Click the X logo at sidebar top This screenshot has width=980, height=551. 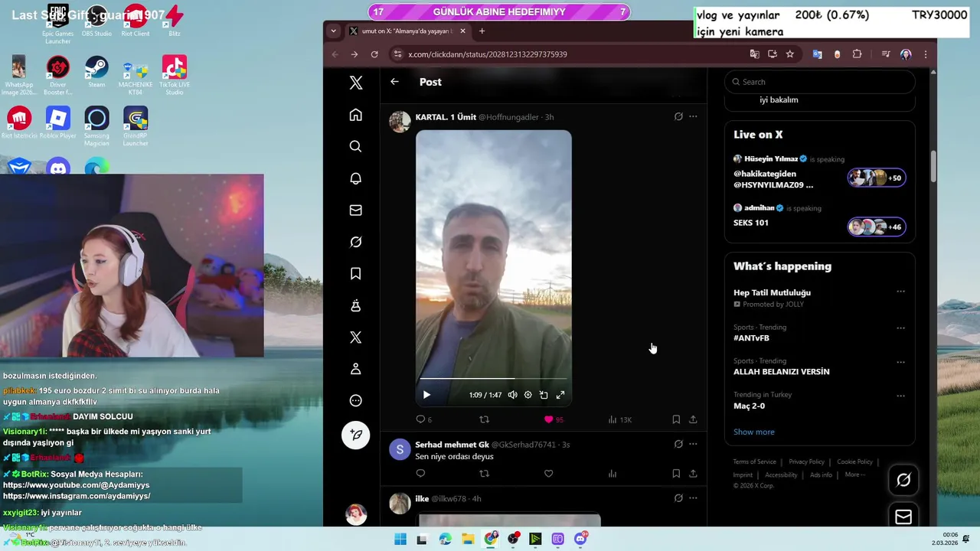[355, 83]
